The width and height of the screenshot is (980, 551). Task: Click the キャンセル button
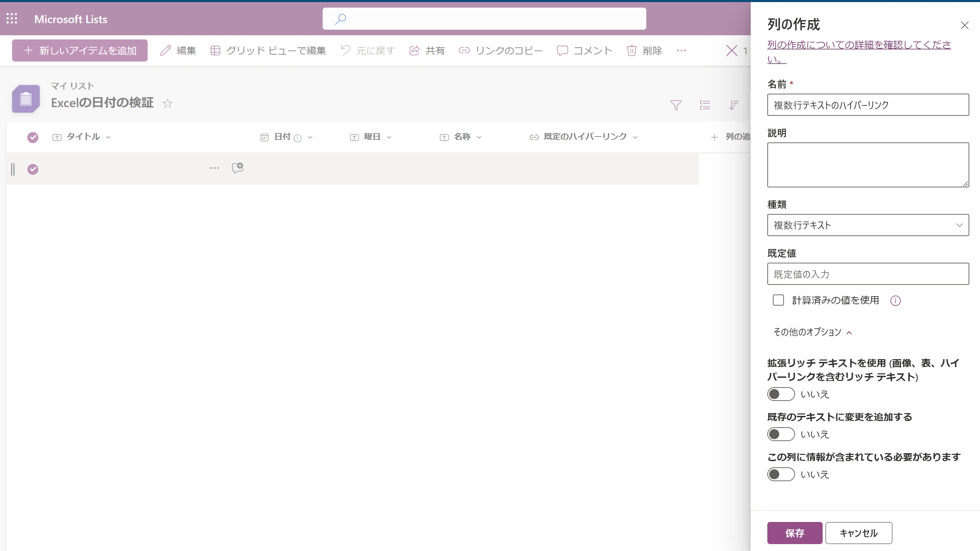[x=858, y=533]
